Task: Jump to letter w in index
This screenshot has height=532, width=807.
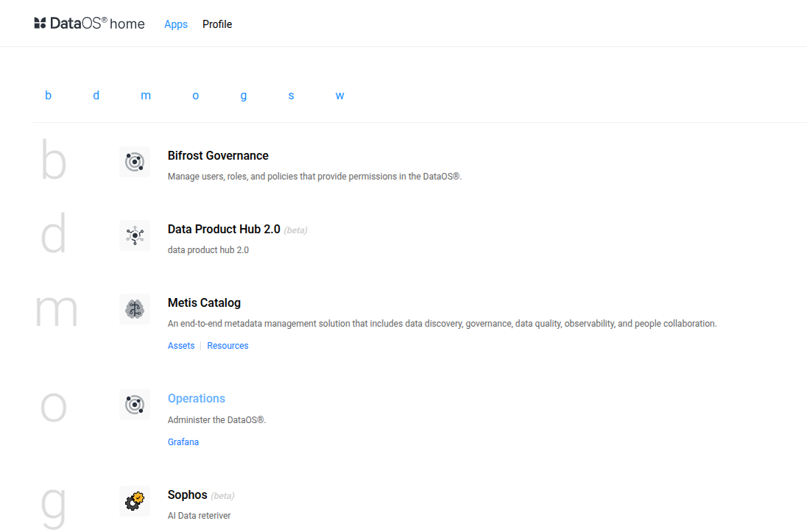Action: tap(339, 96)
